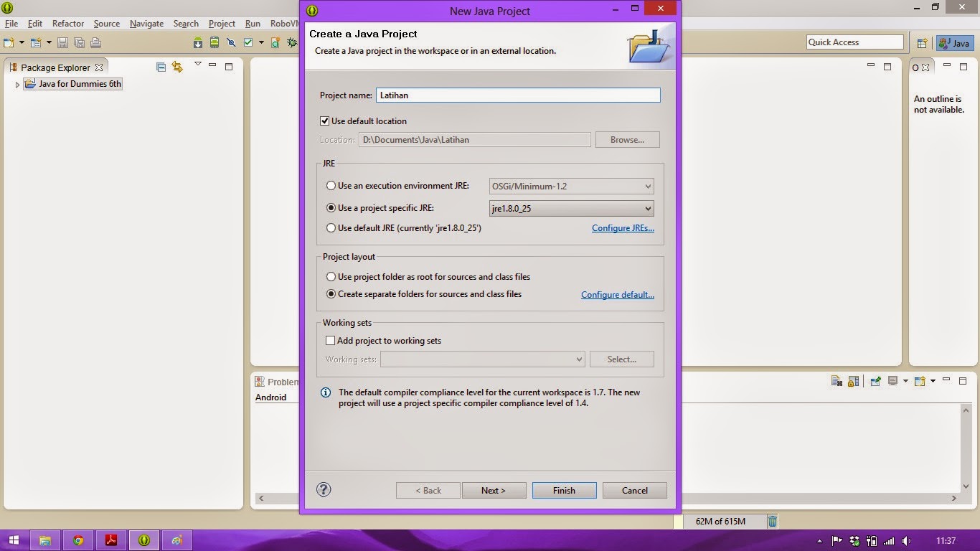Screen dimensions: 980x551
Task: Open Chrome from the Windows taskbar
Action: (78, 540)
